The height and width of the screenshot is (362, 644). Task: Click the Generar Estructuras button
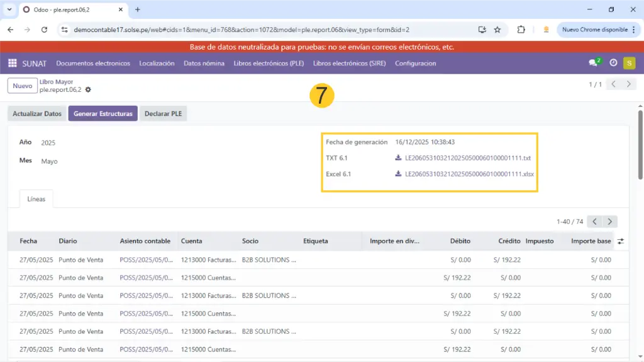point(103,113)
